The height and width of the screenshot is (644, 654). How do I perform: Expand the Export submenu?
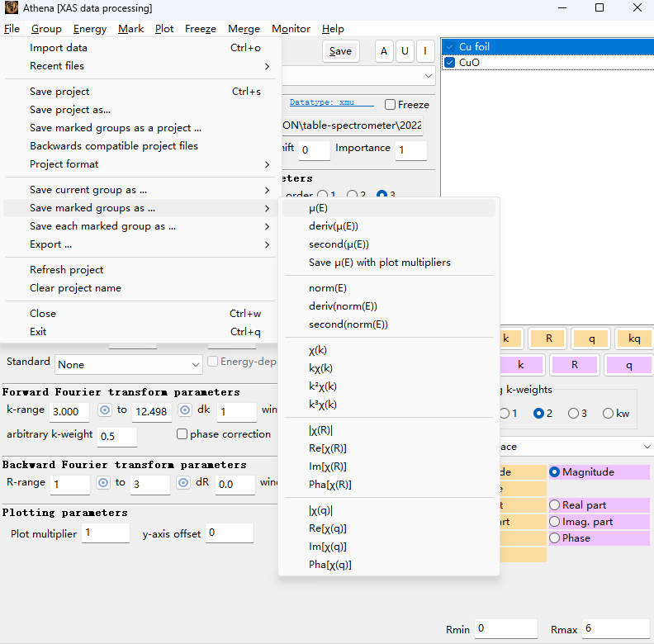140,244
